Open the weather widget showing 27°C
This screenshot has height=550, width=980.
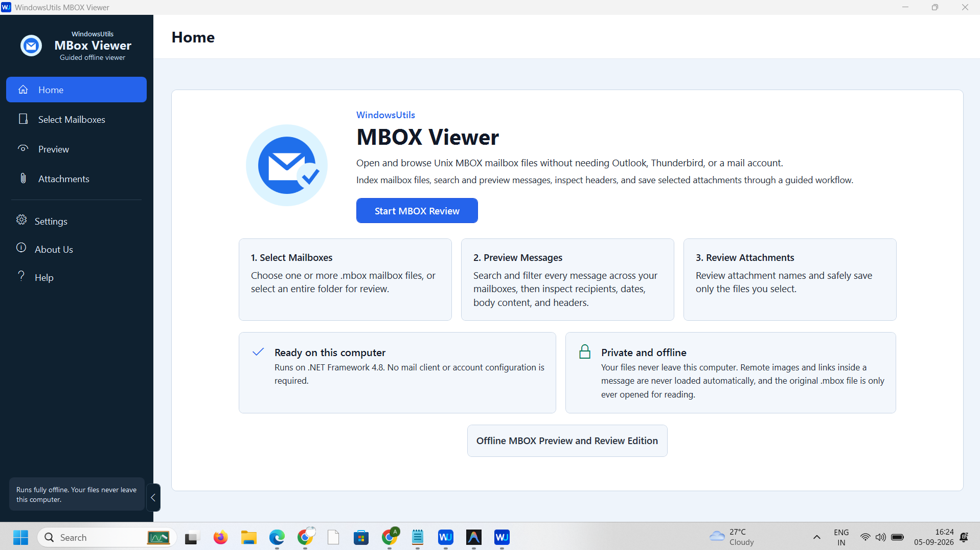click(732, 537)
